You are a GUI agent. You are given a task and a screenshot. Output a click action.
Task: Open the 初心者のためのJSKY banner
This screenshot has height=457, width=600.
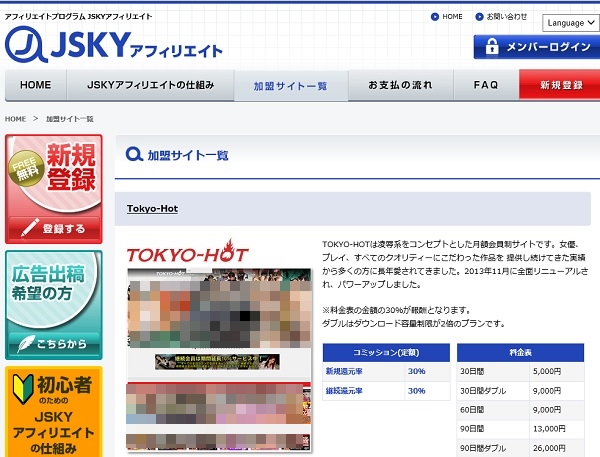(x=54, y=412)
